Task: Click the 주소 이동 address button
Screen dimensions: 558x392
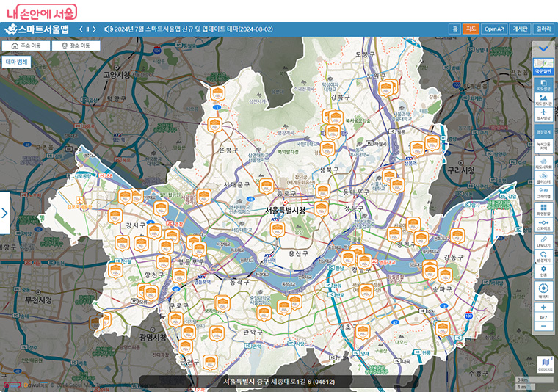Action: click(x=26, y=46)
